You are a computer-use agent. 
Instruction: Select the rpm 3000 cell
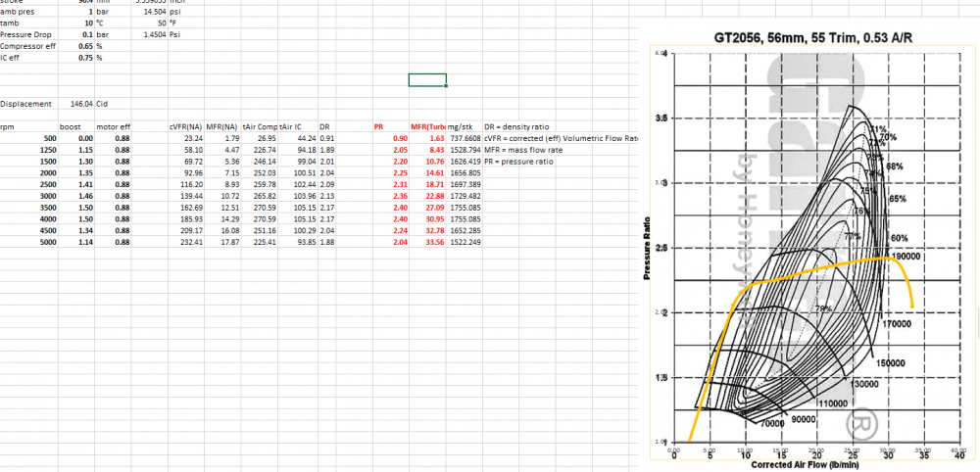pyautogui.click(x=29, y=196)
